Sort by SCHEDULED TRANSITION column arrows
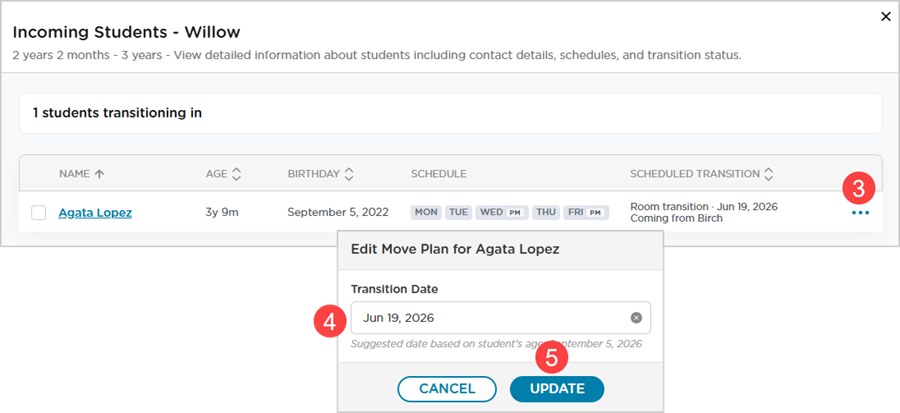The width and height of the screenshot is (900, 413). 769,174
